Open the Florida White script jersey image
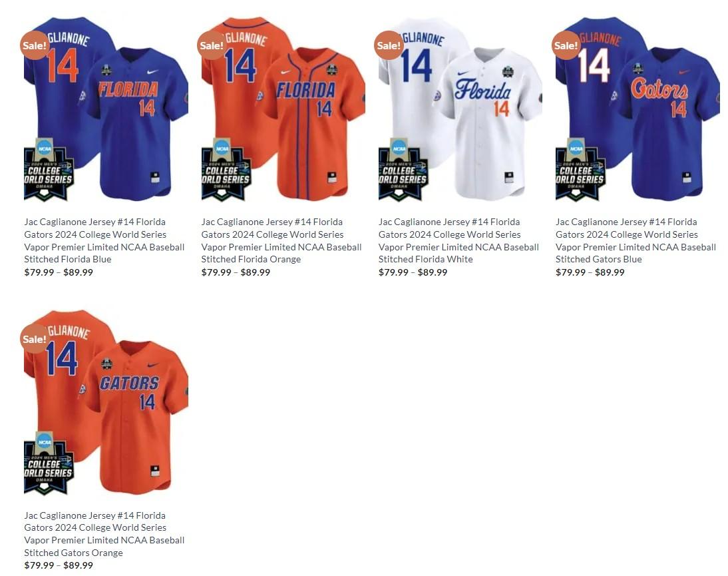Image resolution: width=728 pixels, height=576 pixels. [460, 109]
